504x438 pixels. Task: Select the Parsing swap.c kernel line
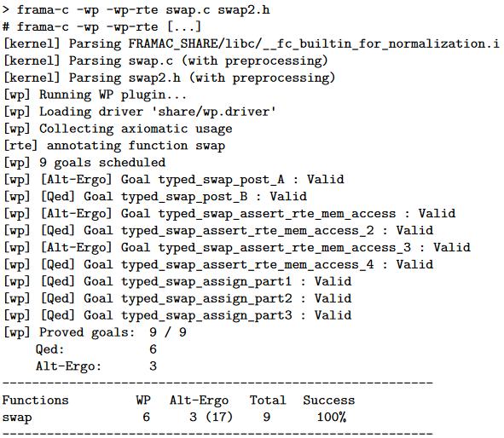(165, 61)
